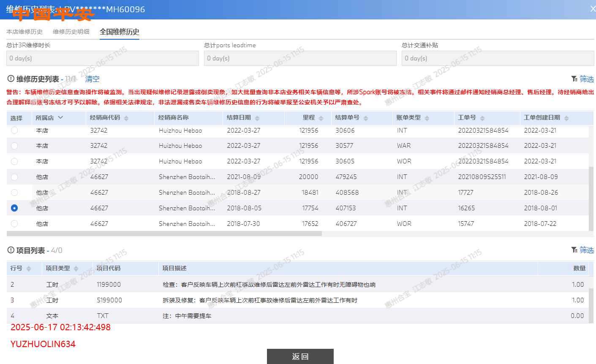This screenshot has width=596, height=364.
Task: Click info icon beside 维修历史列表 heading
Action: pos(11,79)
